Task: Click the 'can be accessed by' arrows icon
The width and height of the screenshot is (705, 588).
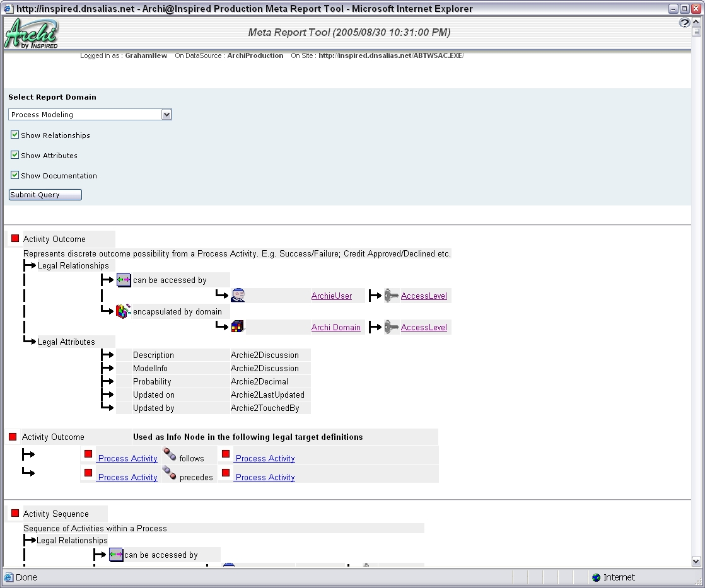Action: (124, 280)
